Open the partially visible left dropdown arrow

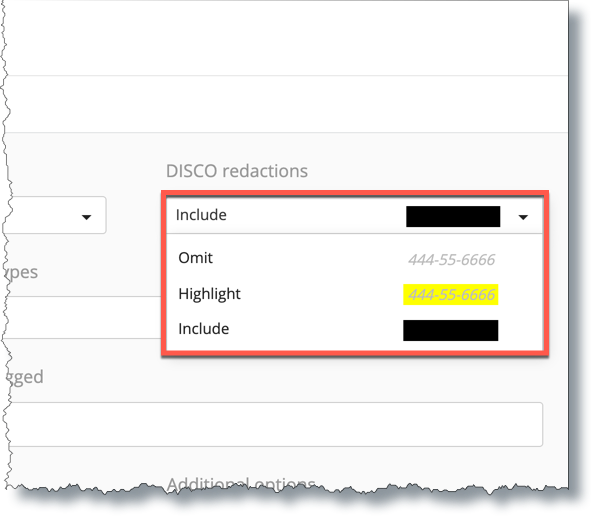pos(86,217)
